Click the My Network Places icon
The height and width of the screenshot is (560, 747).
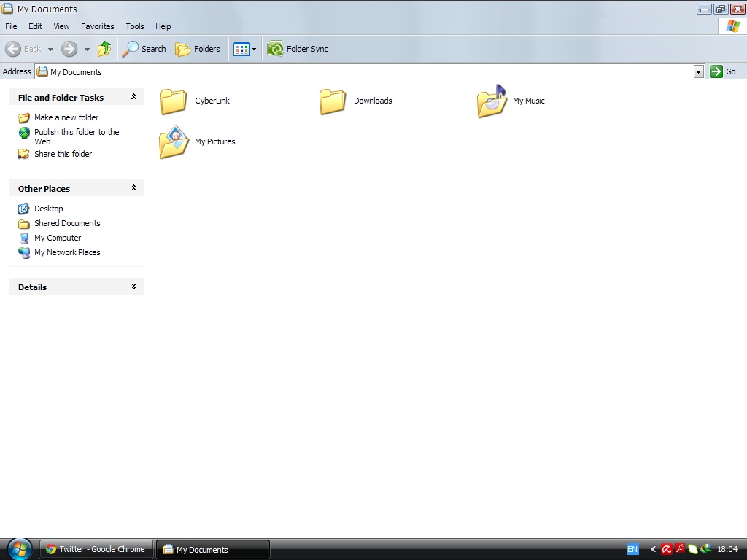coord(24,252)
